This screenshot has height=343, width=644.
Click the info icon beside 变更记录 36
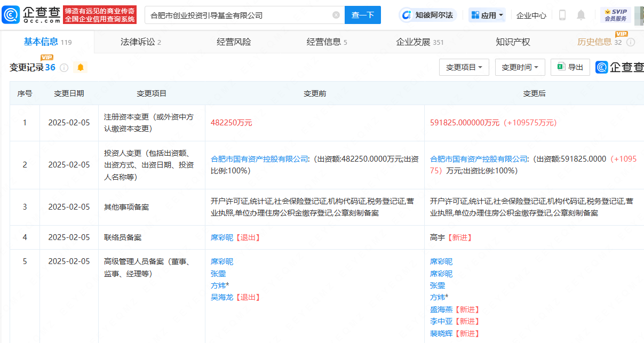(64, 68)
